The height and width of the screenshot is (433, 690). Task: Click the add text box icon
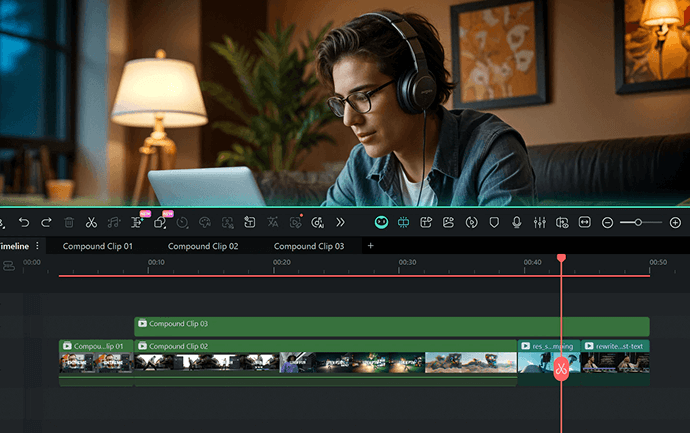pos(250,223)
